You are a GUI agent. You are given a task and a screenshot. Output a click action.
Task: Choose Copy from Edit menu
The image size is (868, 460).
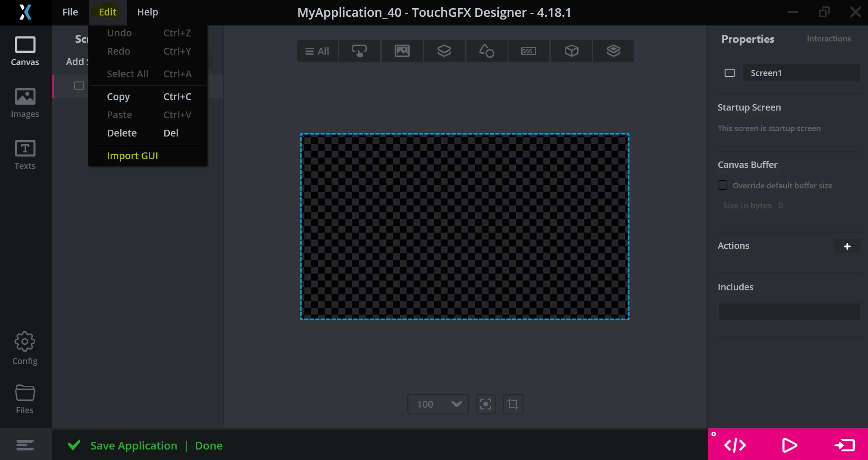click(148, 96)
